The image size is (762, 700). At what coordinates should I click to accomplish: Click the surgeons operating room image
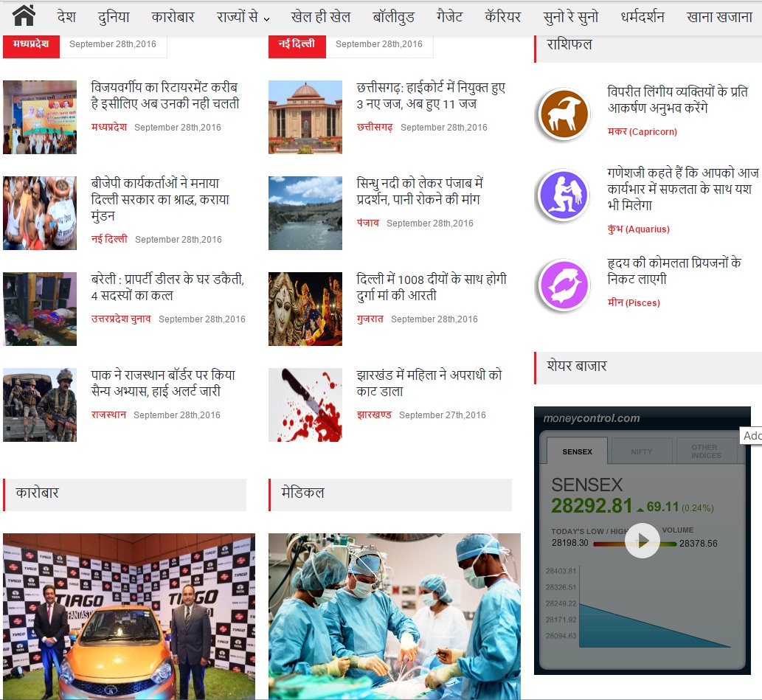click(x=394, y=616)
